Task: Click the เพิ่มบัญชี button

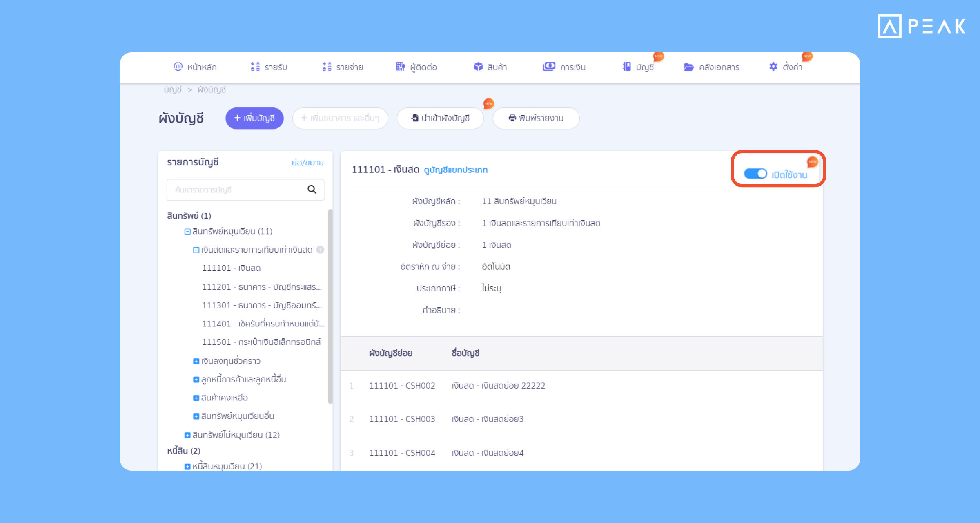Action: tap(254, 118)
